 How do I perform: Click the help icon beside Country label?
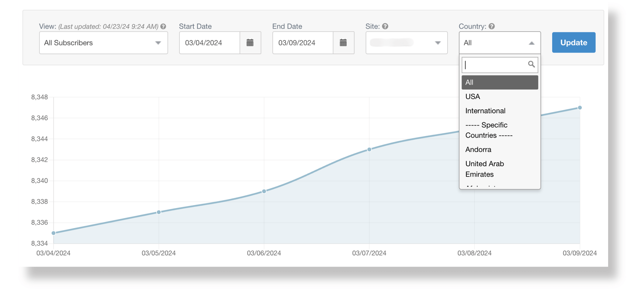tap(492, 26)
